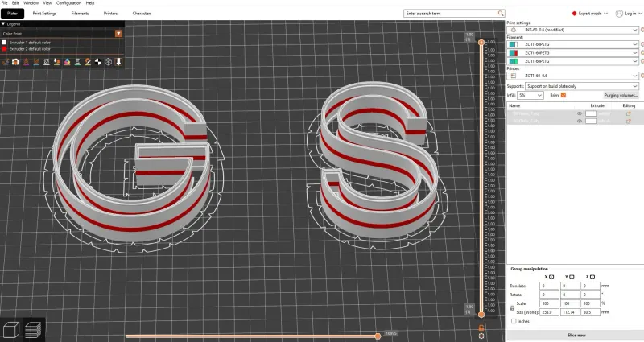
Task: Select the Plater tab
Action: 12,14
